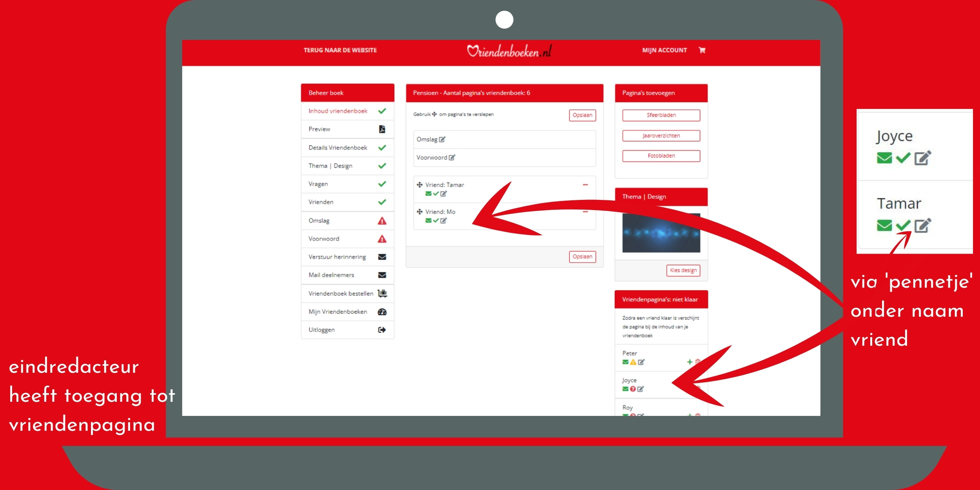Click the Jaaroverzichten button
980x490 pixels.
pos(661,136)
